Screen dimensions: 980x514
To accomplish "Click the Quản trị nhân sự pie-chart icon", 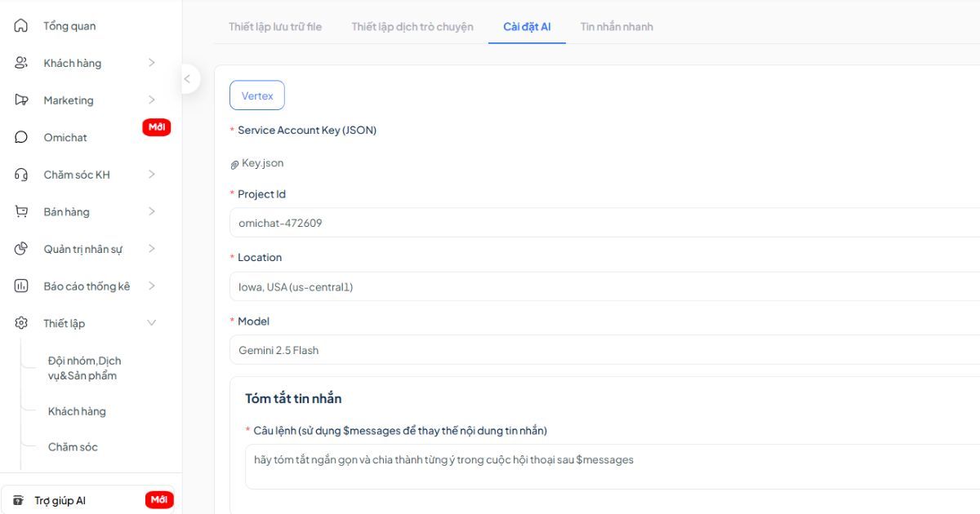I will 21,249.
